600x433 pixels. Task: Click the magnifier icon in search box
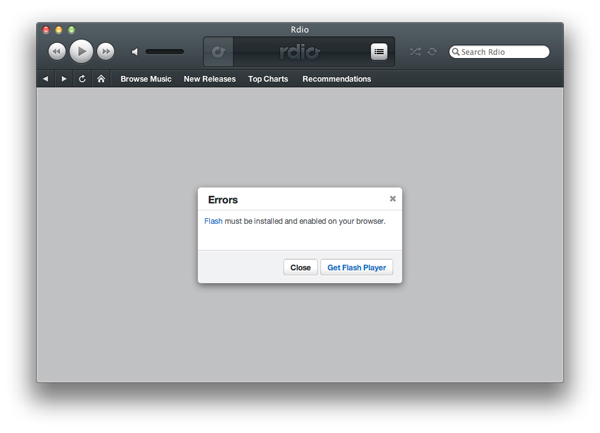tap(455, 52)
